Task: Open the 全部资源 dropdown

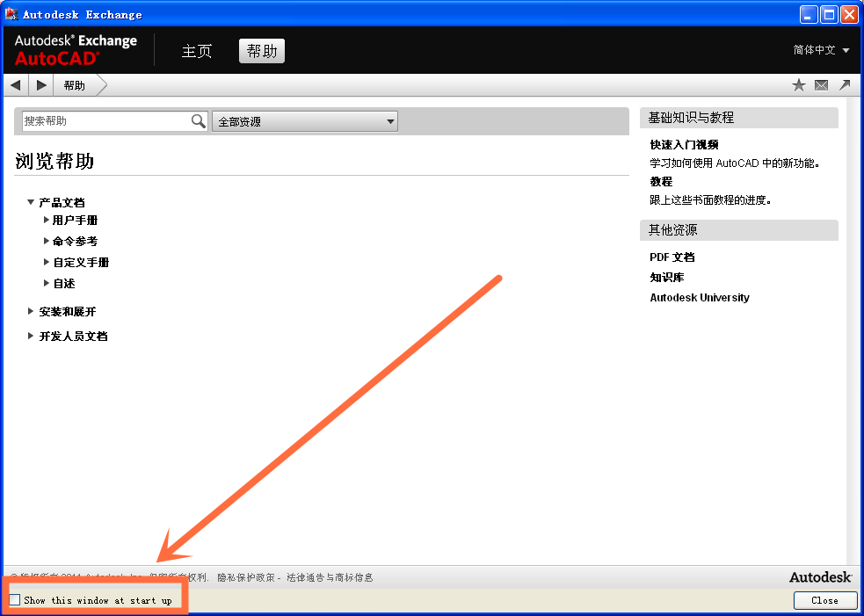Action: coord(305,121)
